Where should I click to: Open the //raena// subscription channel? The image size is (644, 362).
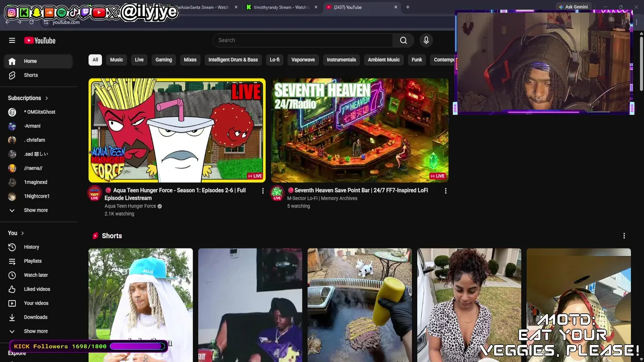coord(39,168)
